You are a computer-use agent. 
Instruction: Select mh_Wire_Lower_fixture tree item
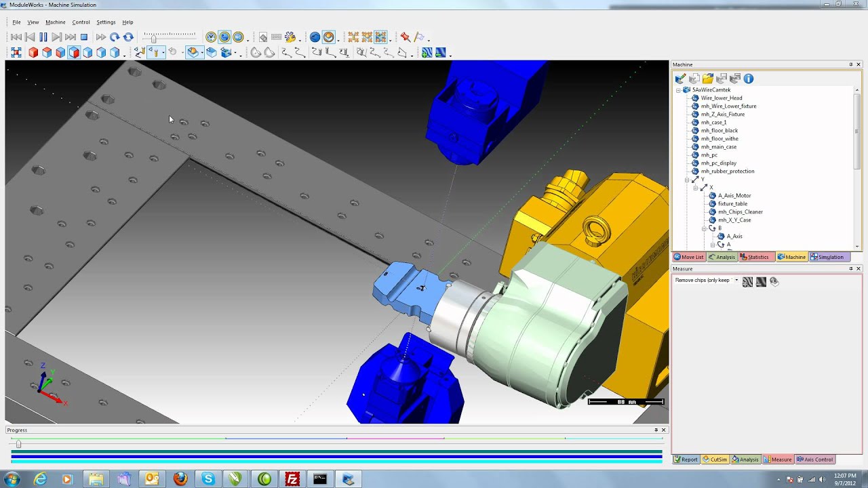pos(728,106)
